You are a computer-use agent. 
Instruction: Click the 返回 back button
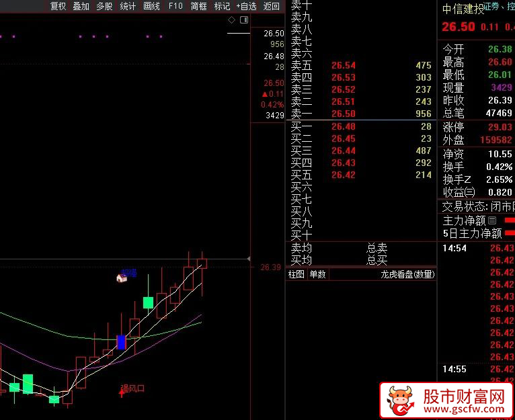tap(272, 6)
